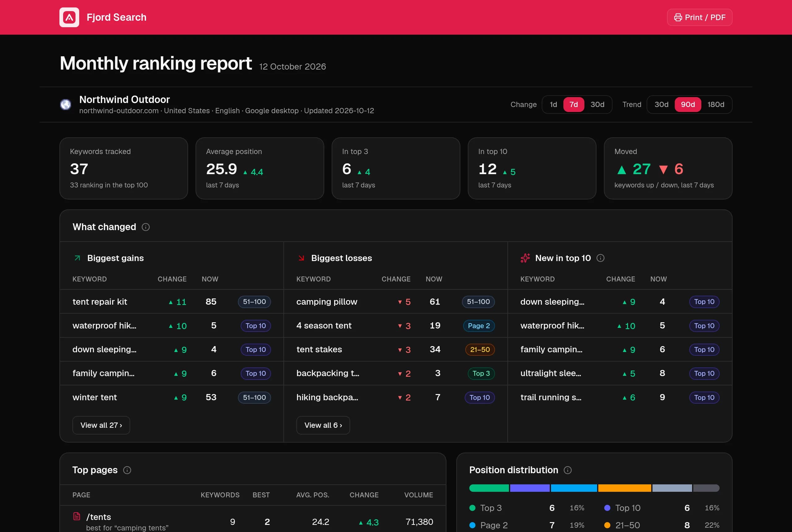Open the Position distribution info icon
The width and height of the screenshot is (792, 532).
point(567,470)
